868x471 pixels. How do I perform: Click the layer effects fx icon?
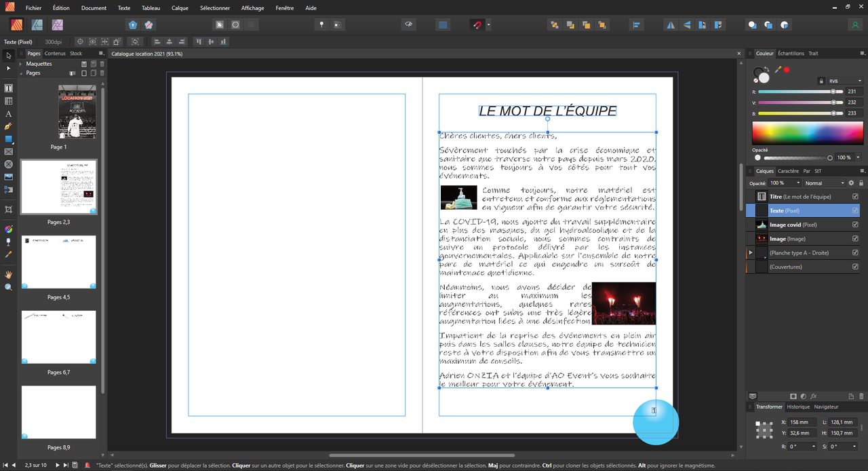(814, 396)
